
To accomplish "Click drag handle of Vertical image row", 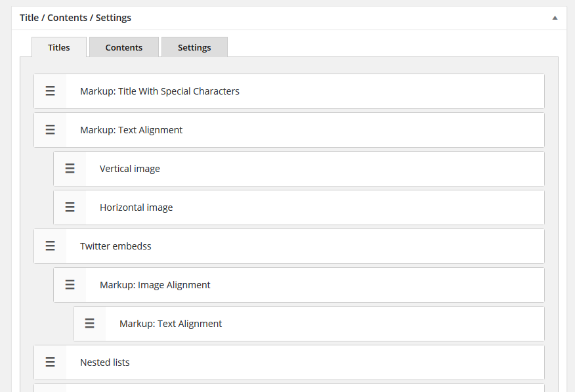I will click(x=70, y=169).
